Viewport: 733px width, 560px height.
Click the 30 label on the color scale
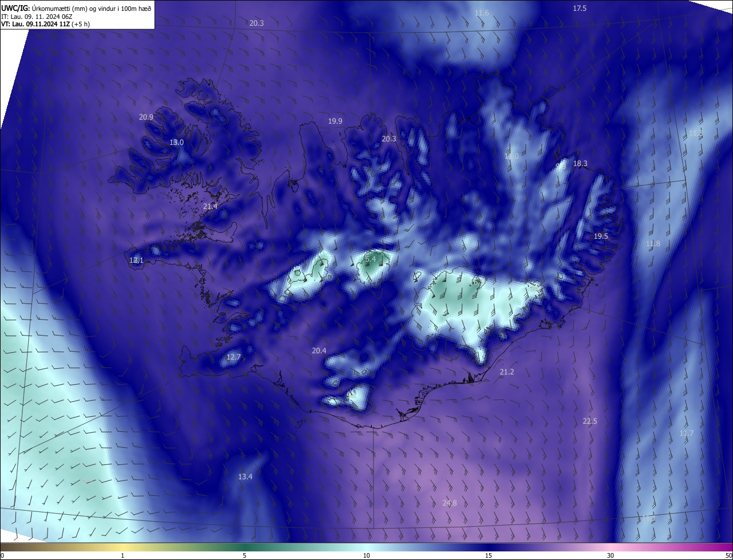610,556
